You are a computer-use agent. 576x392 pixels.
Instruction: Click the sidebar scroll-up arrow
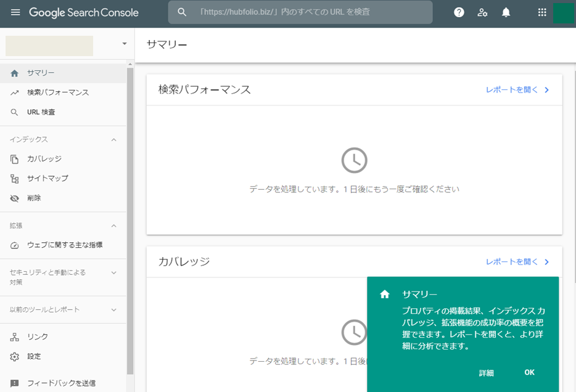(x=130, y=64)
